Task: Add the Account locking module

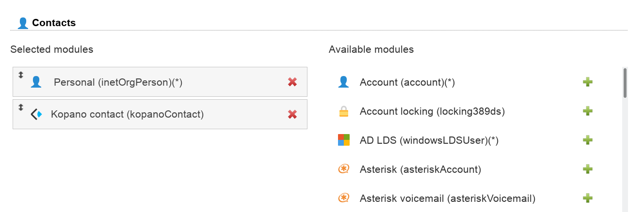Action: (x=587, y=111)
